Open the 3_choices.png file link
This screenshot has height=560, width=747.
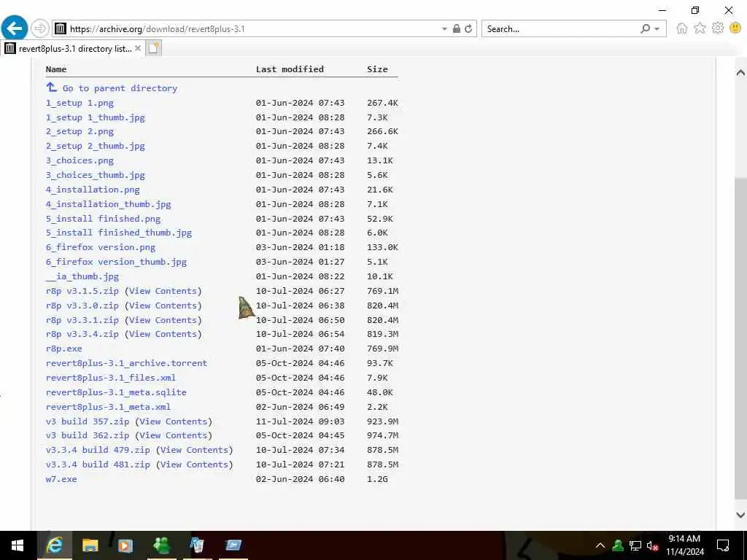[x=80, y=160]
